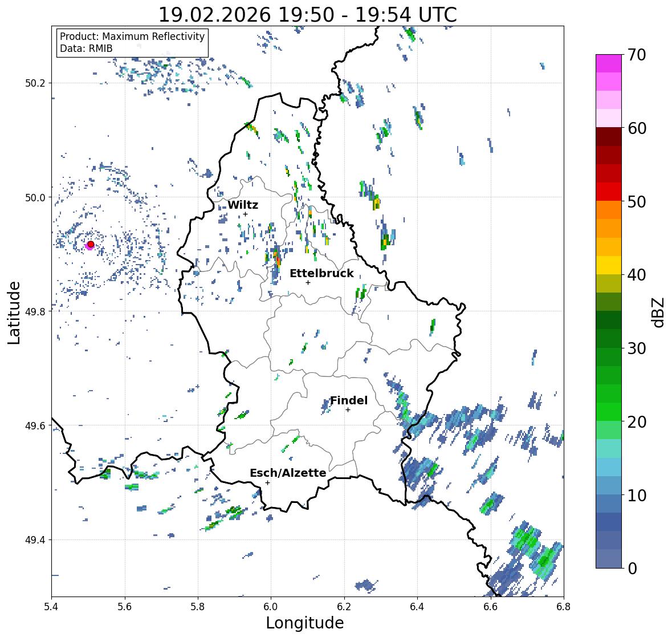
Task: Click the 6.0 longitude tick label
Action: 271,606
